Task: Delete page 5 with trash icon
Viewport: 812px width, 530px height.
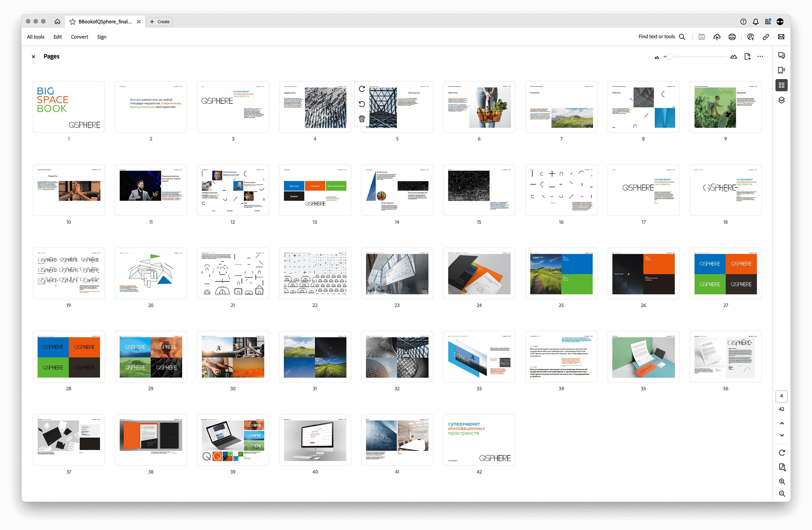Action: [x=362, y=119]
